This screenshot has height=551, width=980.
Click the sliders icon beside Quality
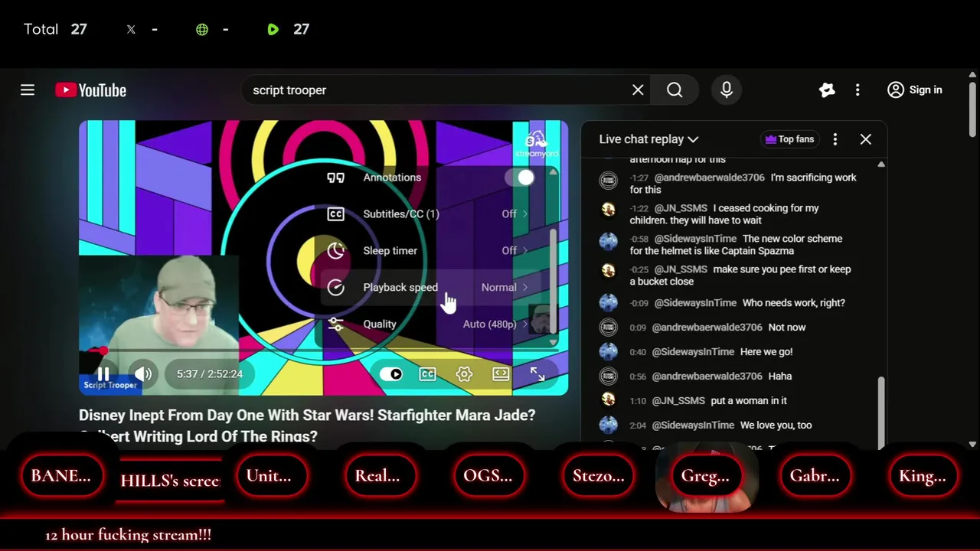[335, 324]
